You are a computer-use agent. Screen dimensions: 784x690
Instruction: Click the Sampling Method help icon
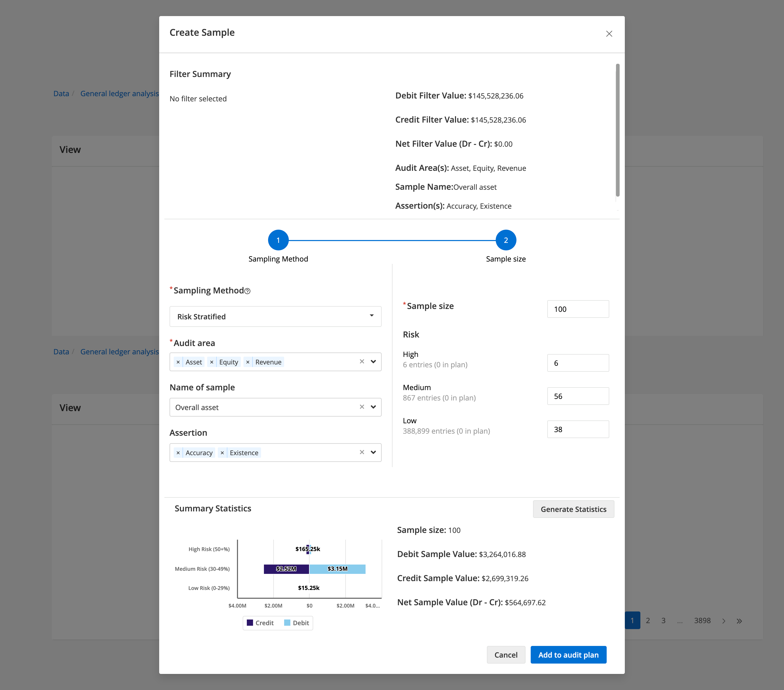[x=247, y=291]
